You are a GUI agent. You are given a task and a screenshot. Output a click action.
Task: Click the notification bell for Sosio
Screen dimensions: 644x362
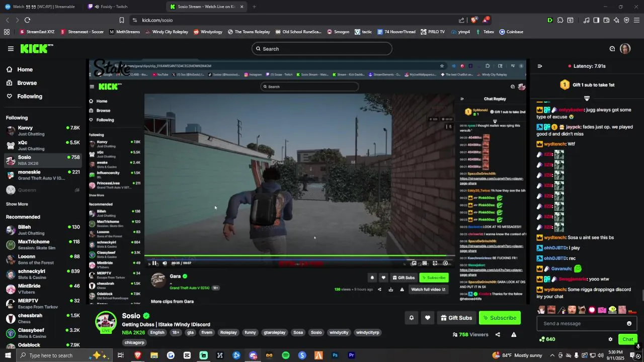(411, 318)
